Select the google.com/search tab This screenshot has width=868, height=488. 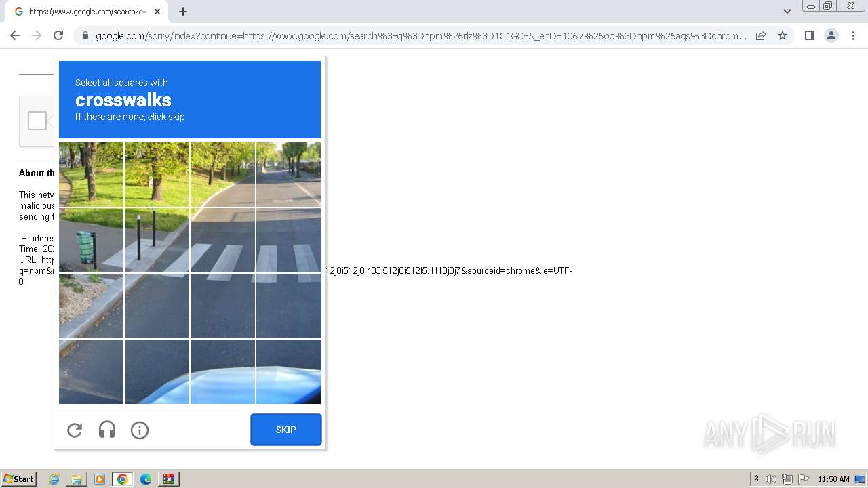pos(86,12)
